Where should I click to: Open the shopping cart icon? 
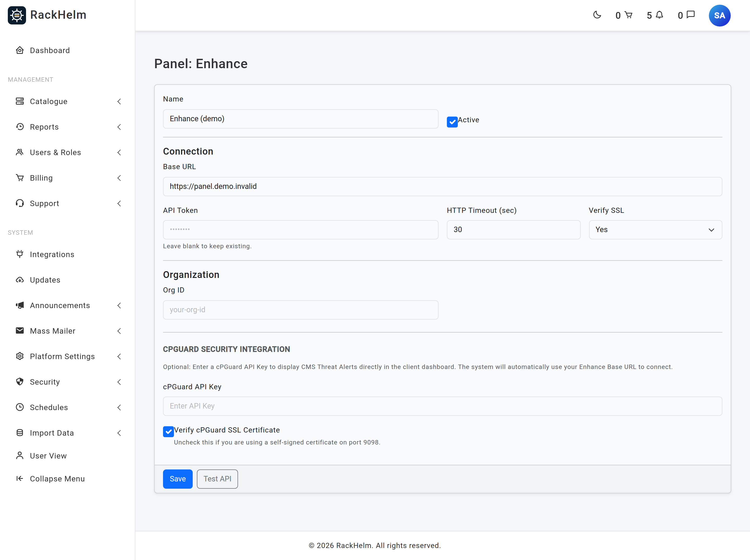(628, 15)
